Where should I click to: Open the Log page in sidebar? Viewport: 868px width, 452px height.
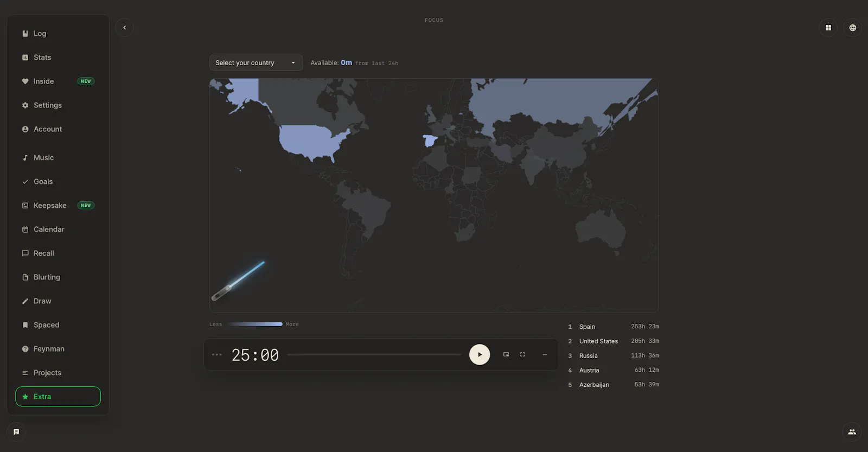(58, 34)
